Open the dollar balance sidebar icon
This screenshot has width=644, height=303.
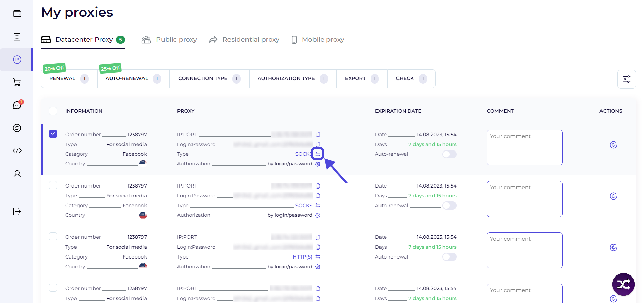(17, 128)
